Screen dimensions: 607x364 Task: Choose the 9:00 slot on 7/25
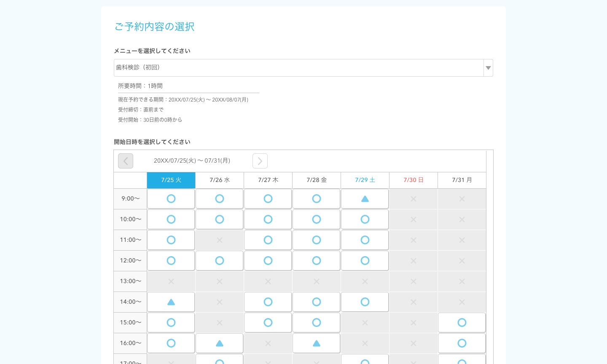pos(171,199)
